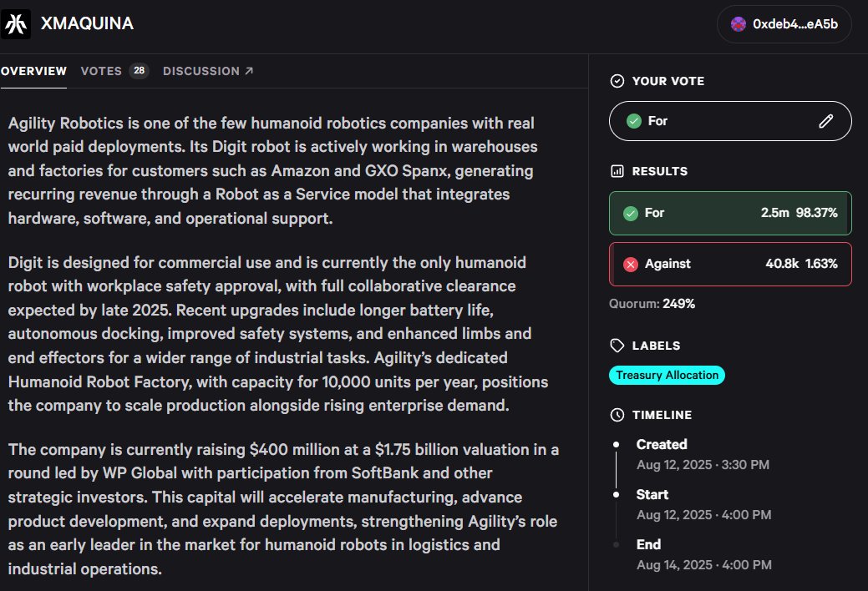Open the Discussion external link

tap(208, 71)
